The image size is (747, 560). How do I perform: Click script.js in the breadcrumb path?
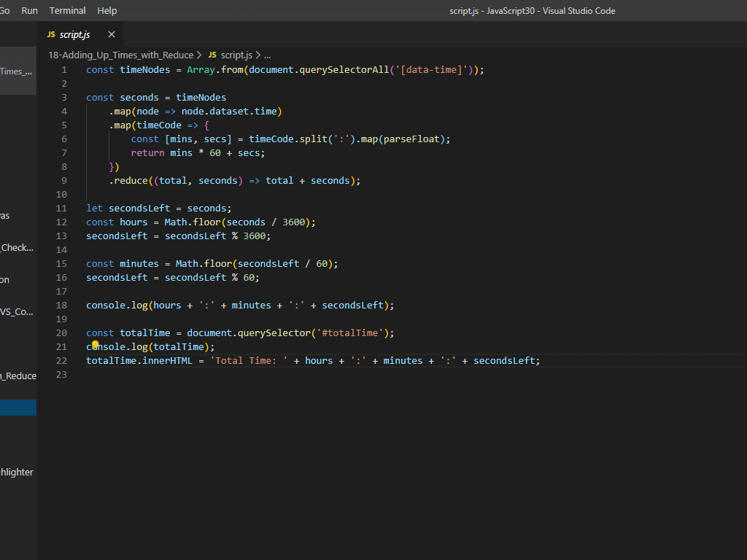pos(236,55)
